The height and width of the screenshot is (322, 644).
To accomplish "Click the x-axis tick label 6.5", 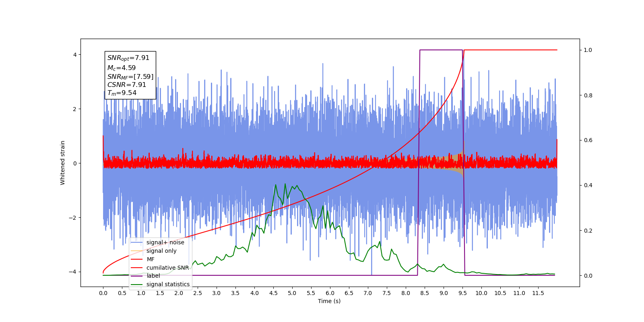I will point(349,293).
